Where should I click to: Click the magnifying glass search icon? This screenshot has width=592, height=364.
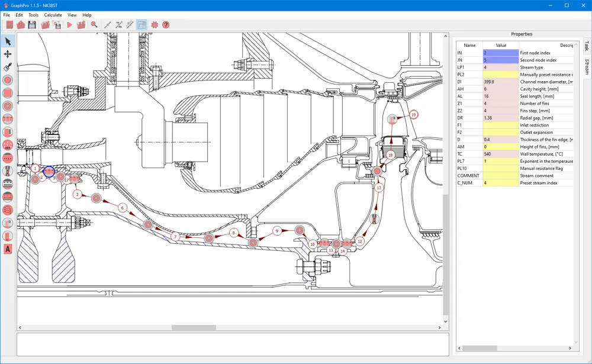click(94, 25)
